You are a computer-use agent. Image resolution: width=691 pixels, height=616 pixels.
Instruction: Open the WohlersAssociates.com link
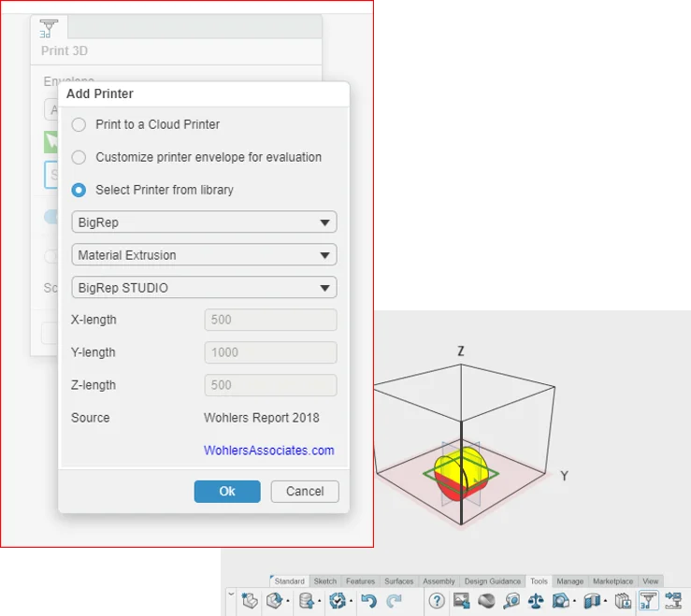pyautogui.click(x=268, y=451)
